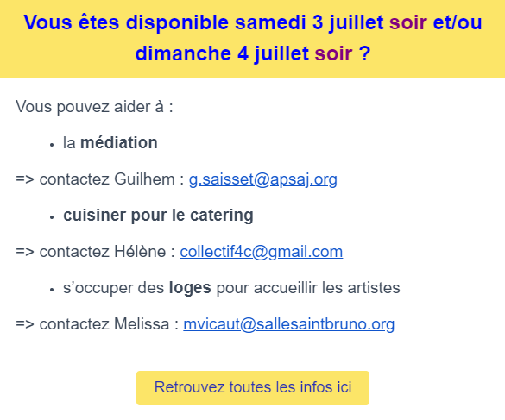Click the bullet dot before "la médiation"
This screenshot has height=420, width=505.
point(52,145)
